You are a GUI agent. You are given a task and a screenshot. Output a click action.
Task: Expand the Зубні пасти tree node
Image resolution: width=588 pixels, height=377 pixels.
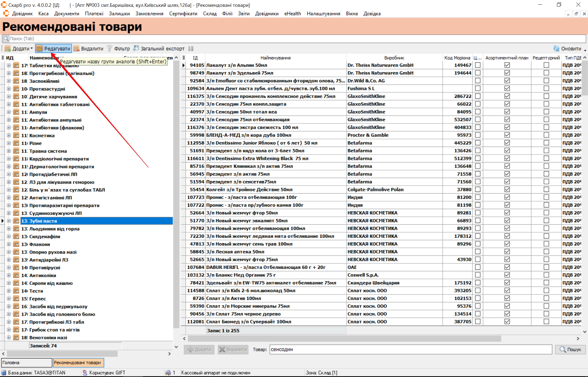(x=9, y=221)
